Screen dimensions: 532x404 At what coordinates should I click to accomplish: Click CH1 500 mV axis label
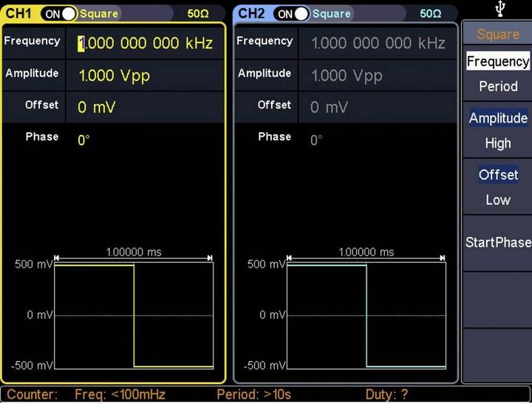pos(33,264)
